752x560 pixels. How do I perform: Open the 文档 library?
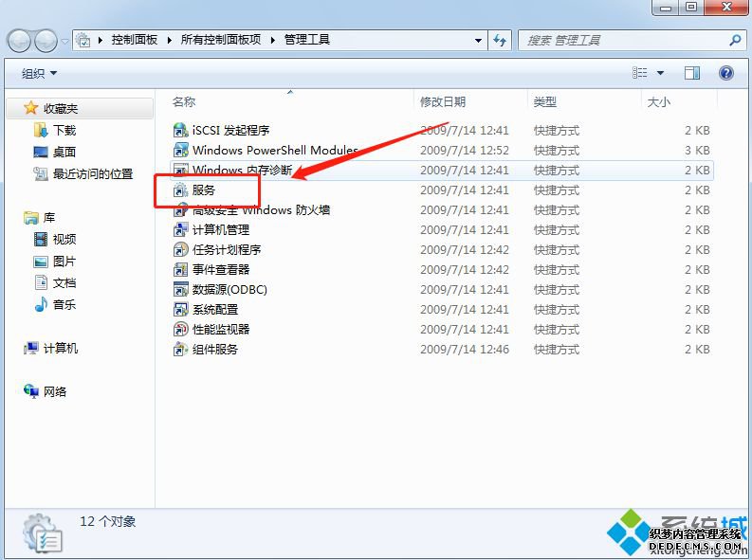(x=64, y=282)
